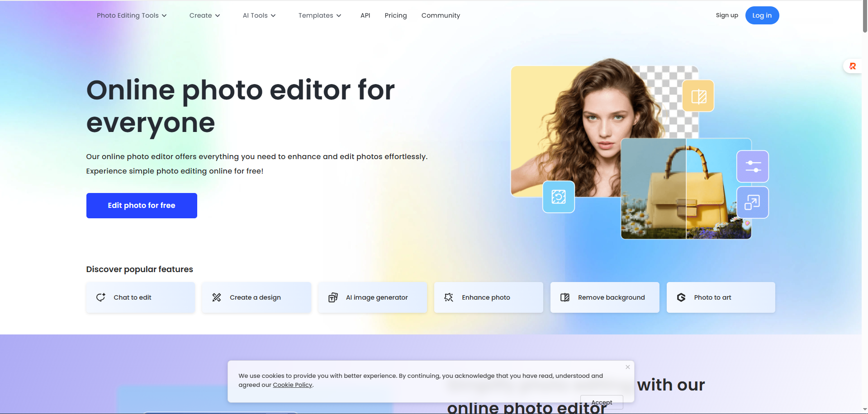Click the yellow handbag image
The width and height of the screenshot is (868, 414).
686,189
